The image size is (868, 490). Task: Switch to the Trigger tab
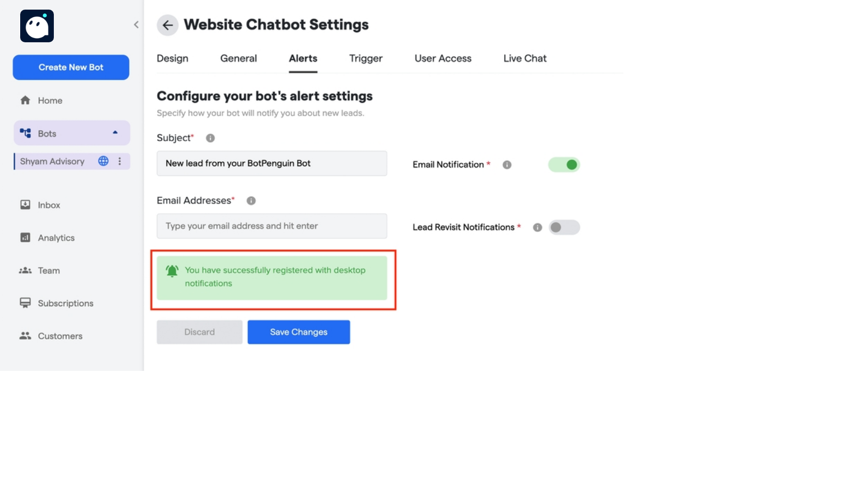coord(366,58)
